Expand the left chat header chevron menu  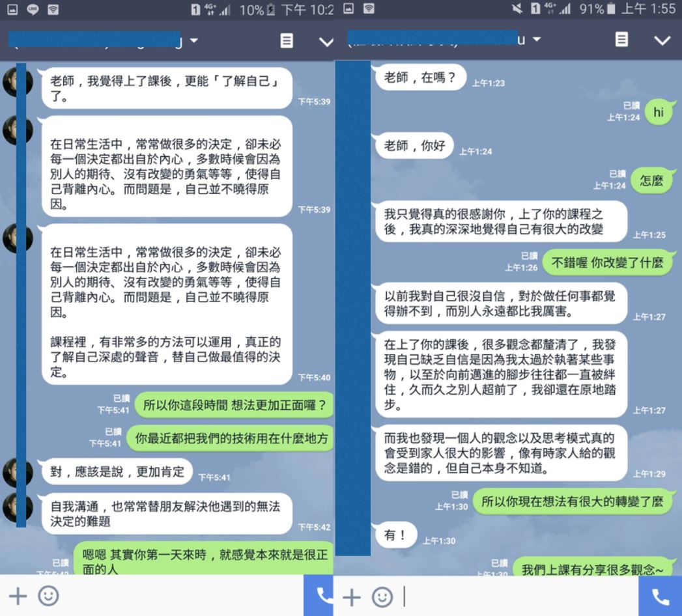point(326,42)
